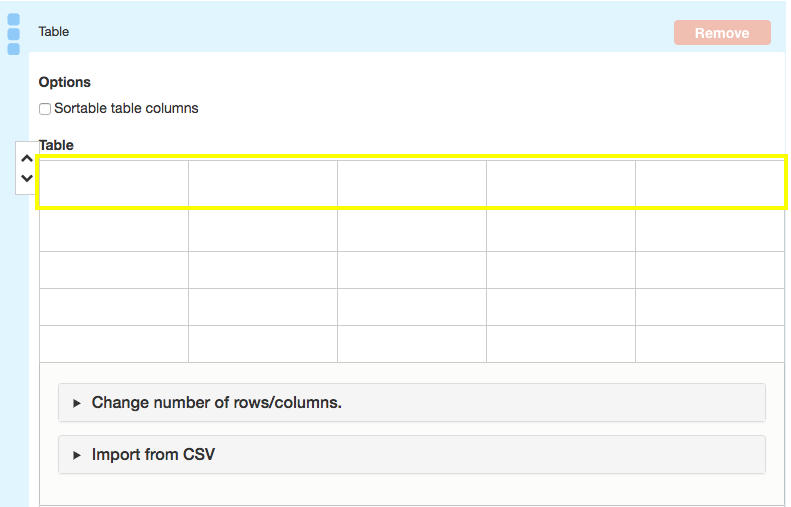
Task: Click fourth column cell in the fourth table row
Action: 561,307
